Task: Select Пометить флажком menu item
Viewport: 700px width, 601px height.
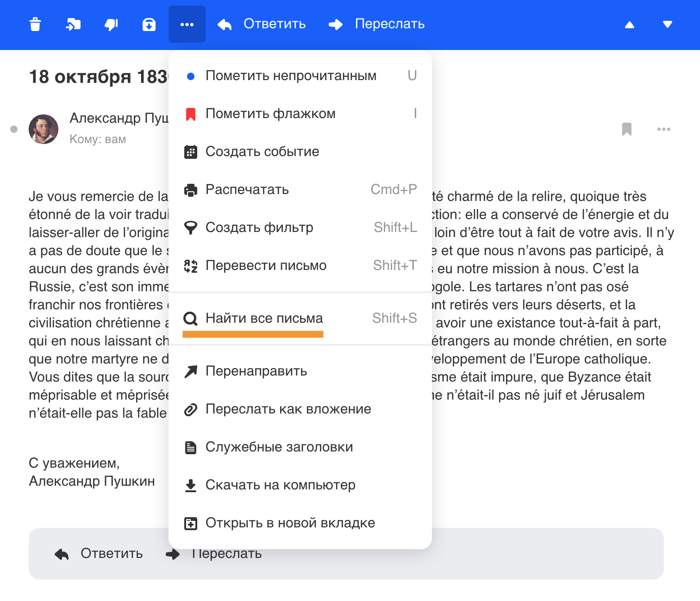Action: (300, 113)
